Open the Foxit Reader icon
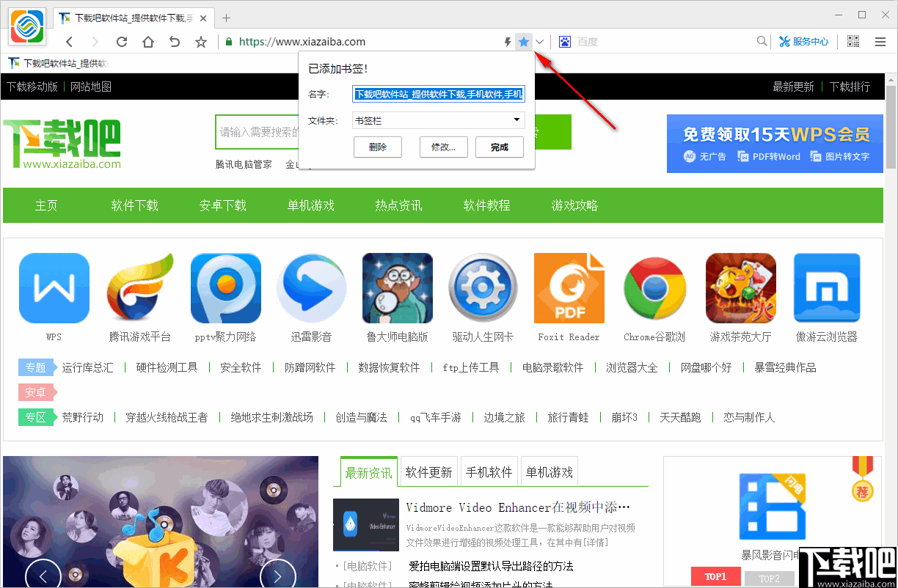Screen dimensions: 898x588 569,288
